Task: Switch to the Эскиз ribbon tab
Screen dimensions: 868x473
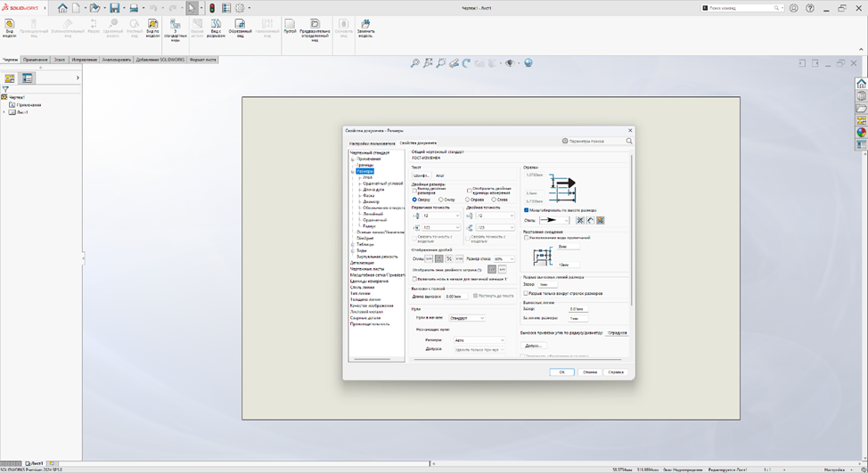Action: pos(59,60)
